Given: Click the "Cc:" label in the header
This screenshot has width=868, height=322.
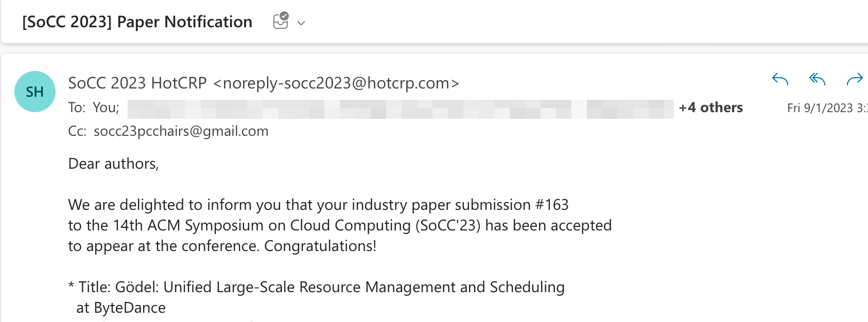Looking at the screenshot, I should click(x=77, y=131).
